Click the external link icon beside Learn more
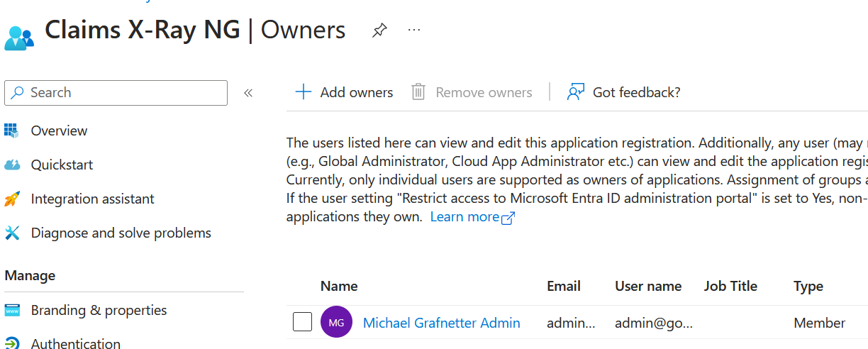Image resolution: width=868 pixels, height=349 pixels. click(x=508, y=218)
